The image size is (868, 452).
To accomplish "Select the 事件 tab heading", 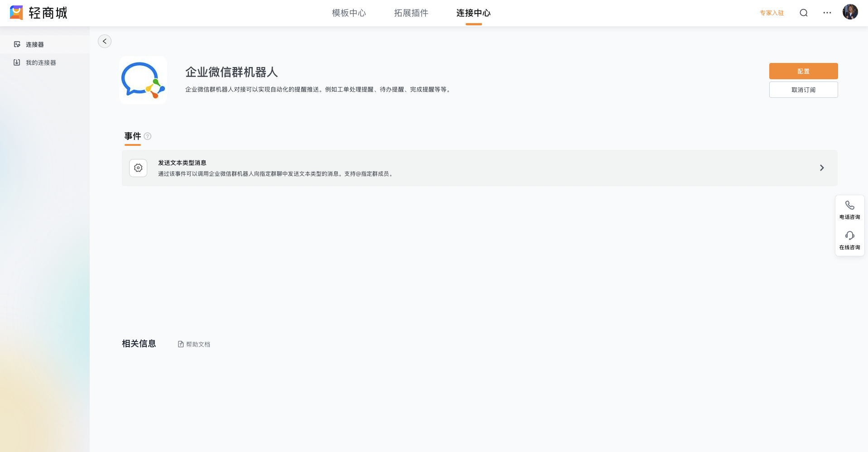I will pos(133,136).
